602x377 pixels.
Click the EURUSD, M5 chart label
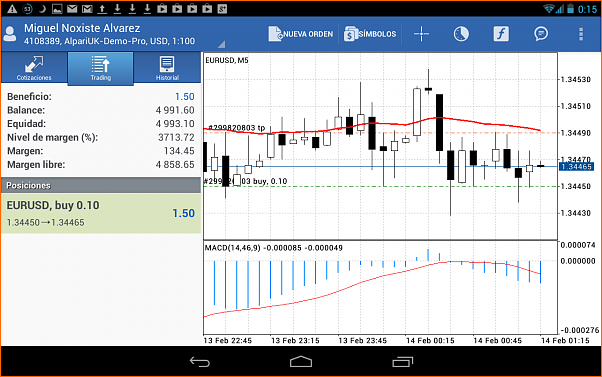tap(227, 60)
